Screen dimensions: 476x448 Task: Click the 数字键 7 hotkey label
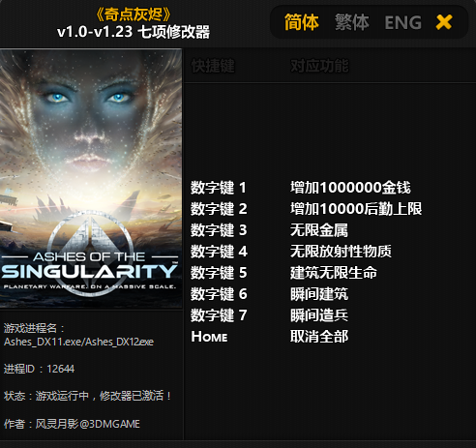coord(219,315)
